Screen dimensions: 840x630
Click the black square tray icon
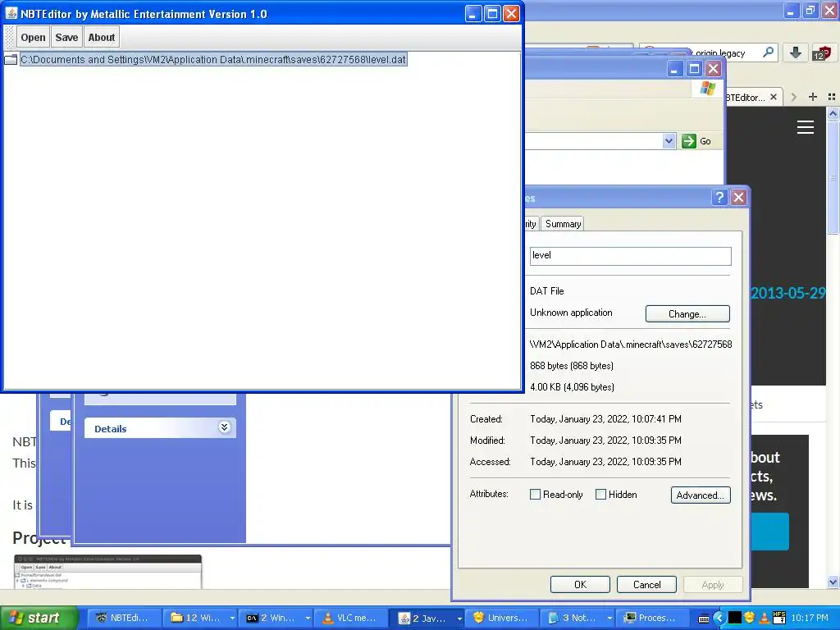click(734, 619)
